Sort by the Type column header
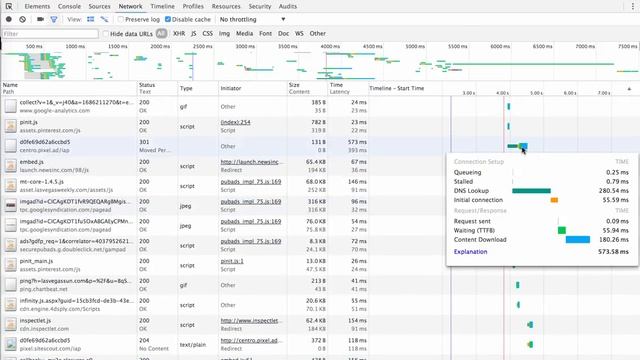 click(x=198, y=88)
